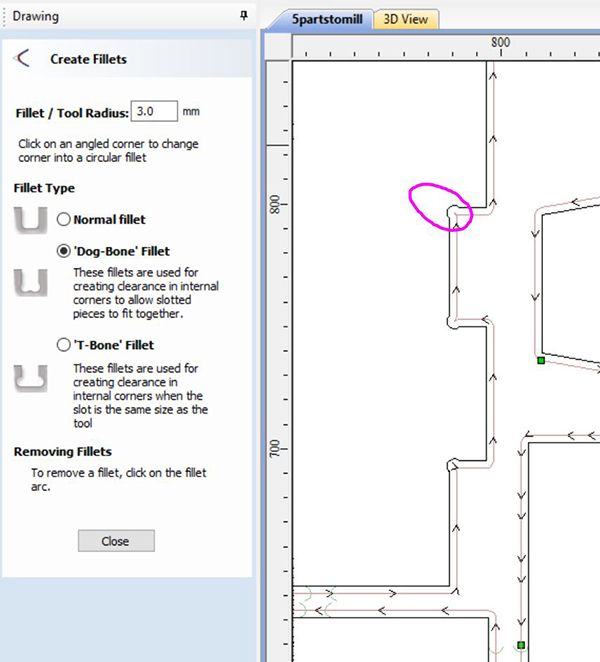The width and height of the screenshot is (600, 662).
Task: Select the 'Dog-Bone' Fillet option
Action: (x=63, y=251)
